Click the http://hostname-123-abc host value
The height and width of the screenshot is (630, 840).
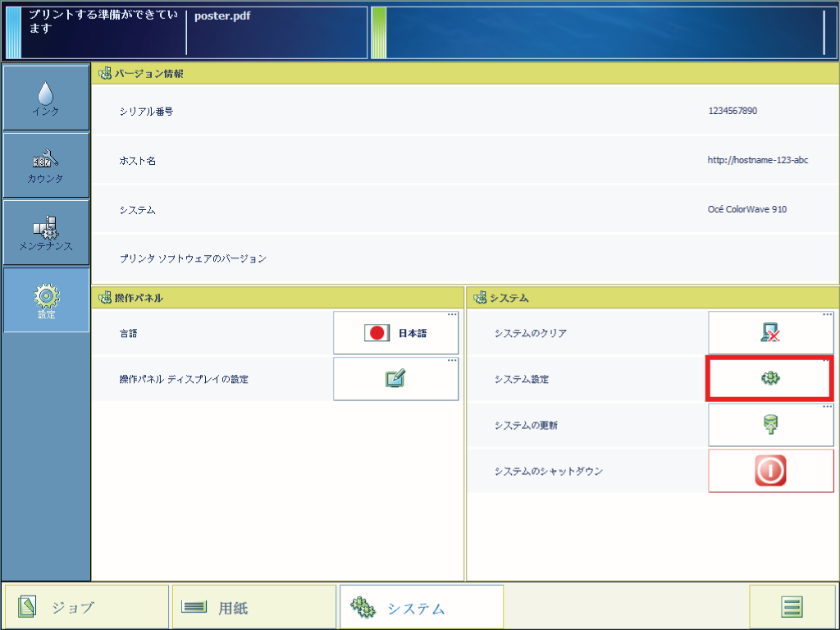[x=757, y=160]
